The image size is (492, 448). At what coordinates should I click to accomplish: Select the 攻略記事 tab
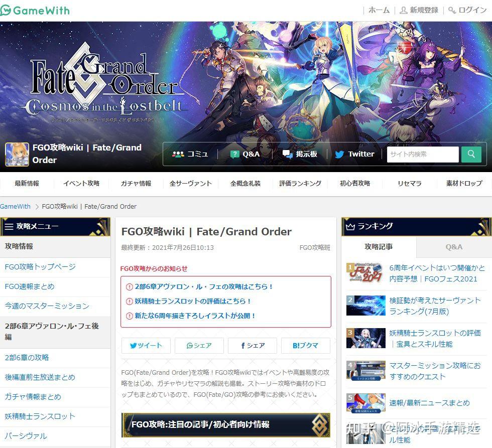coord(380,247)
